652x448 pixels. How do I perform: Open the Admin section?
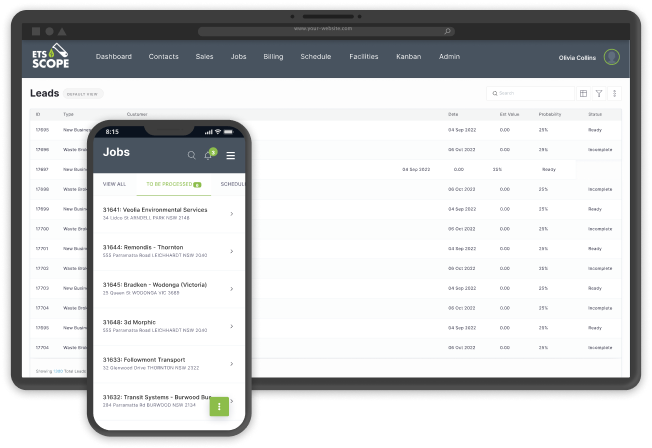pos(449,57)
